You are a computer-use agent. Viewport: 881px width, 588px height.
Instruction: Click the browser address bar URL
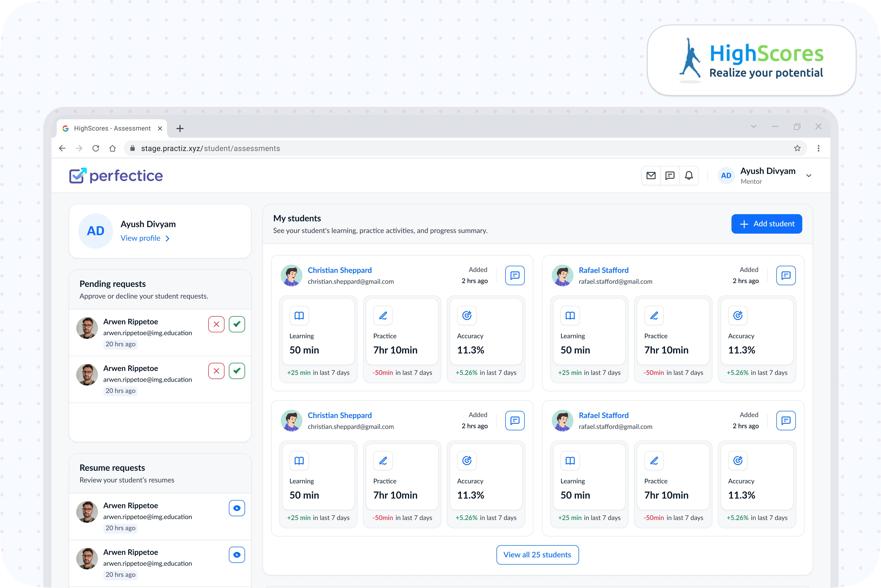210,148
